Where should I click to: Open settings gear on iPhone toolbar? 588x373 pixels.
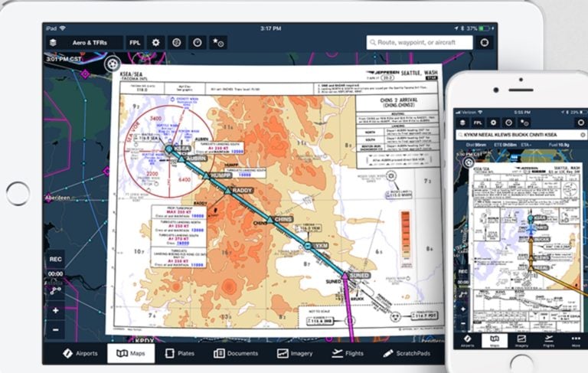[493, 123]
